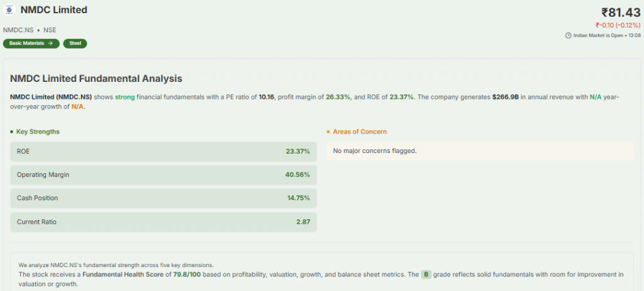Click the NMDC Limited company logo
The image size is (644, 291).
click(x=9, y=11)
